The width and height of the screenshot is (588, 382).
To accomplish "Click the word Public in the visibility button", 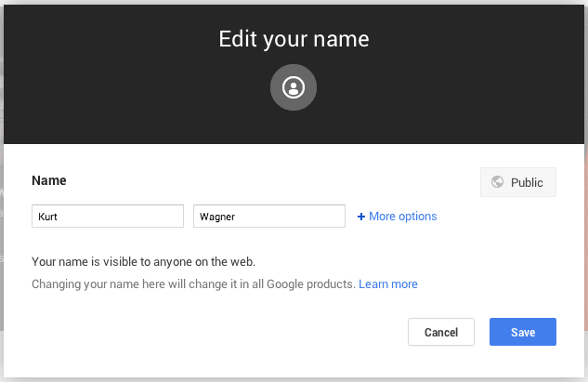I will (527, 183).
